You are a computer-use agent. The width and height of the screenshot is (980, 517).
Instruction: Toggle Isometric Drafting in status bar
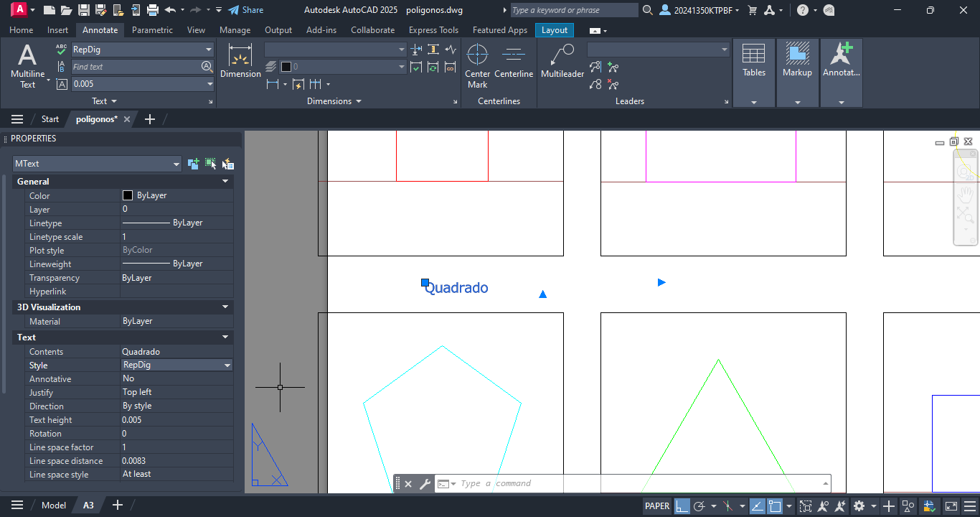[730, 506]
